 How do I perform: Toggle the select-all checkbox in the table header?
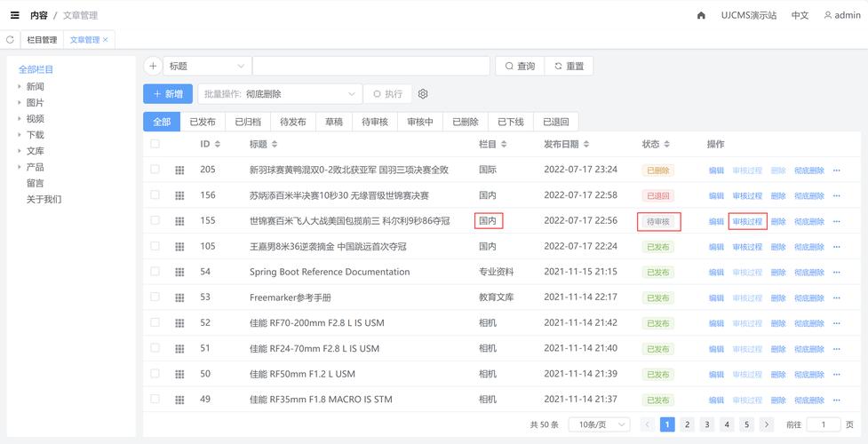tap(155, 144)
